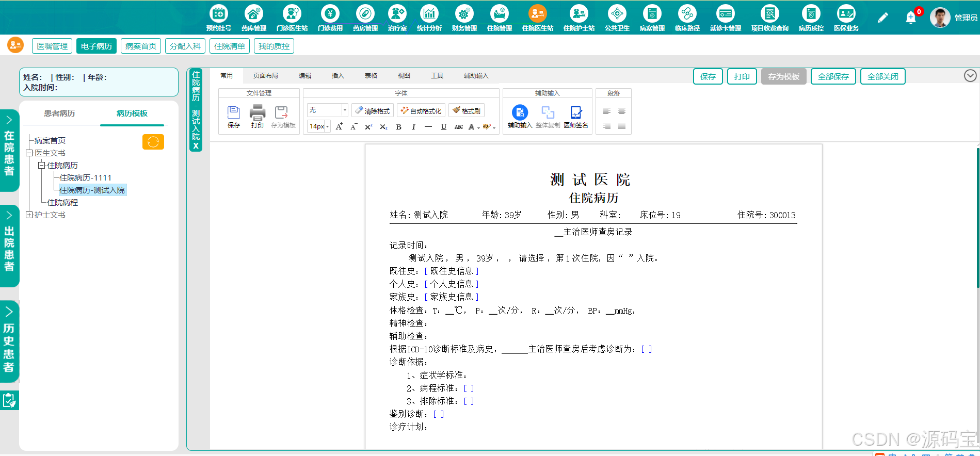This screenshot has height=456, width=980.
Task: Click the 自动格式化 button
Action: (x=421, y=111)
